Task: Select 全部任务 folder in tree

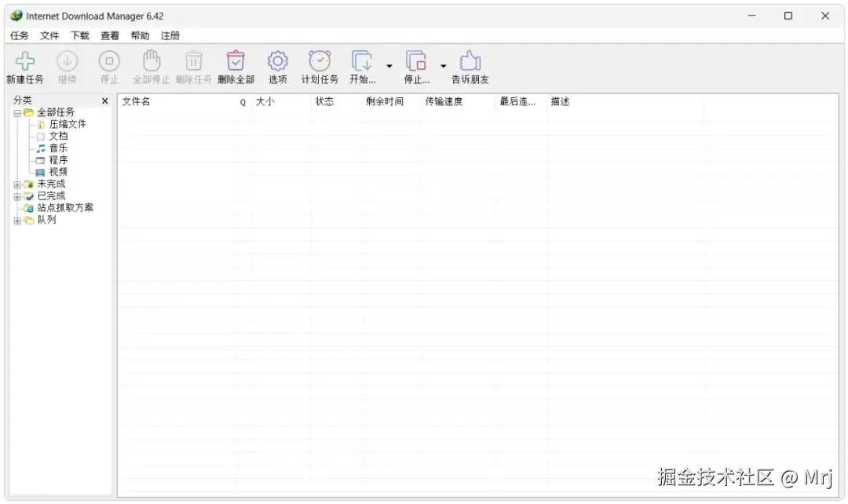Action: [56, 112]
